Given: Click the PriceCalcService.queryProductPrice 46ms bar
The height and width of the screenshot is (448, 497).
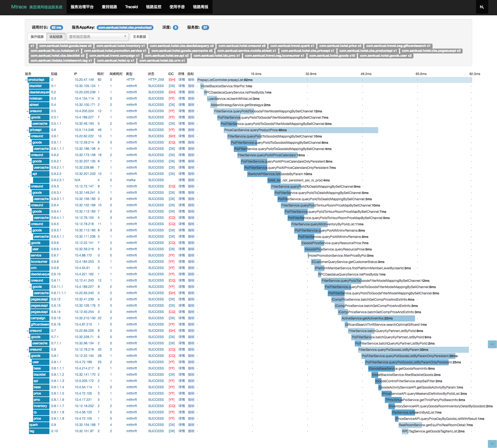Looking at the screenshot, I should [301, 130].
